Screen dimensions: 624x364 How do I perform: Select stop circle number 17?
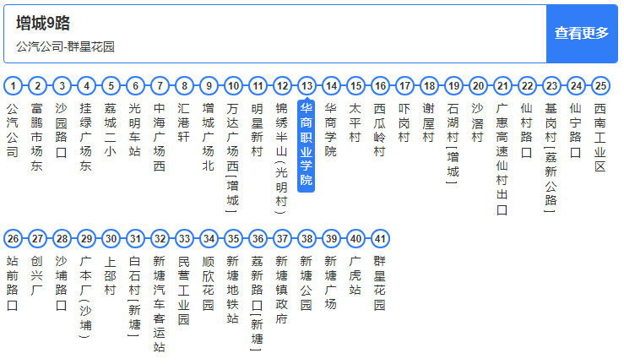[x=404, y=85]
